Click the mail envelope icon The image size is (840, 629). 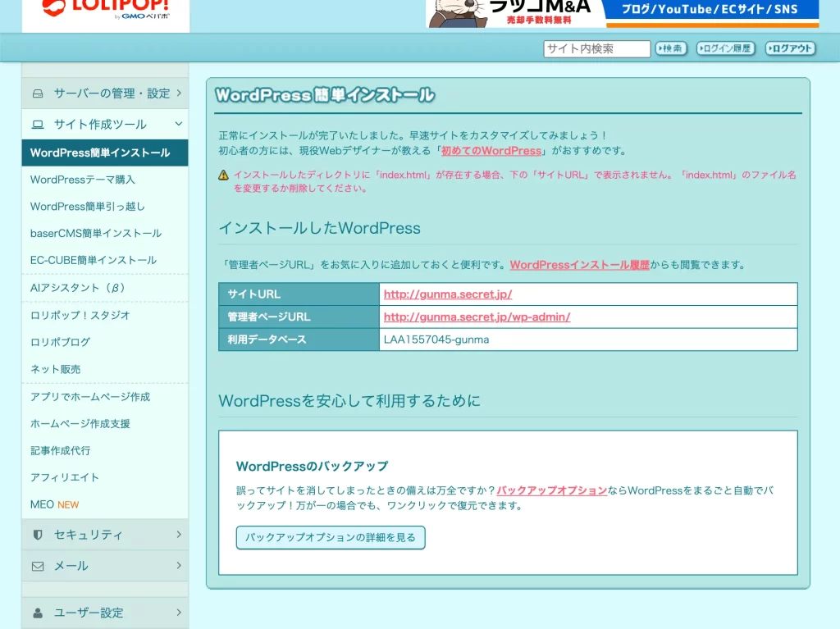click(38, 566)
